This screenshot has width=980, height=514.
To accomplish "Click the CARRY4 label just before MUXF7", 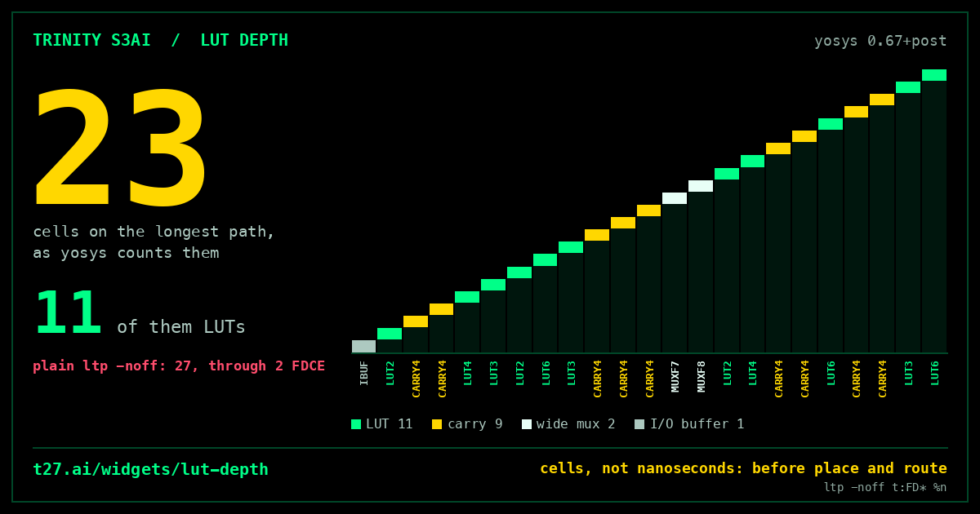I will 650,379.
